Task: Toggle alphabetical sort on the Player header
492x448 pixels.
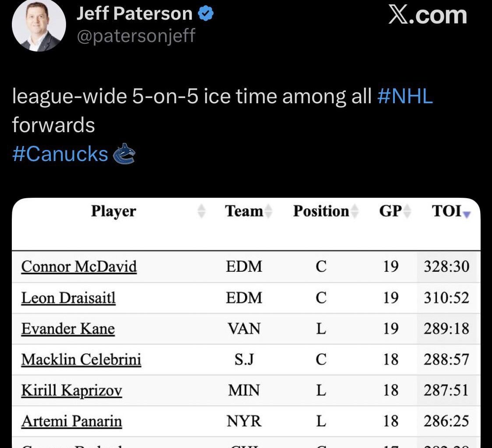Action: coord(113,211)
